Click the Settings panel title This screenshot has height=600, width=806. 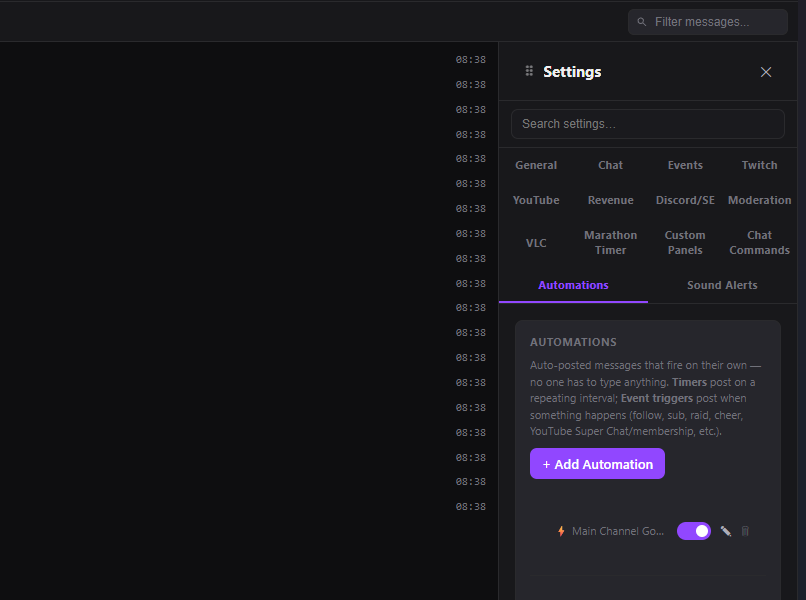pos(572,72)
